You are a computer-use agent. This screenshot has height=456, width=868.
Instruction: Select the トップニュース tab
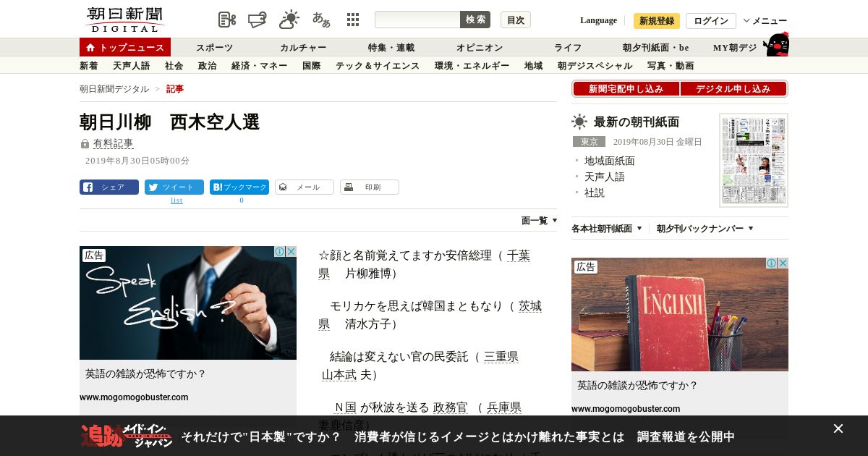(125, 47)
